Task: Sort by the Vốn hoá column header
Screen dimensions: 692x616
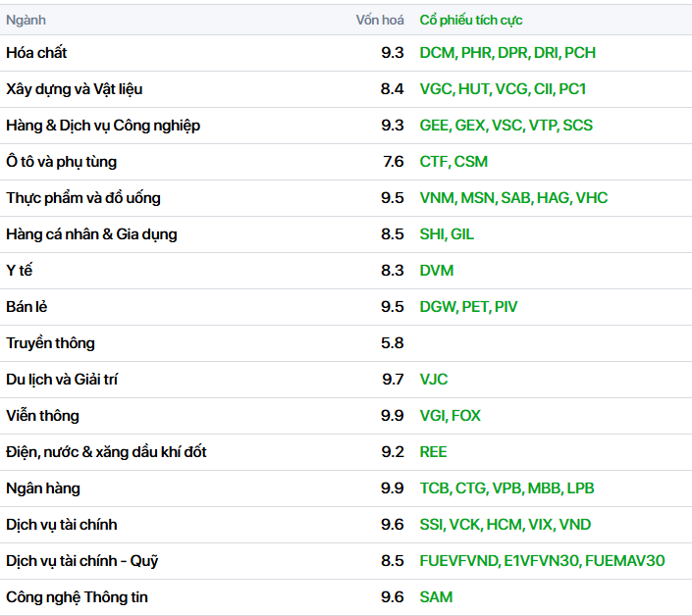Action: tap(380, 20)
